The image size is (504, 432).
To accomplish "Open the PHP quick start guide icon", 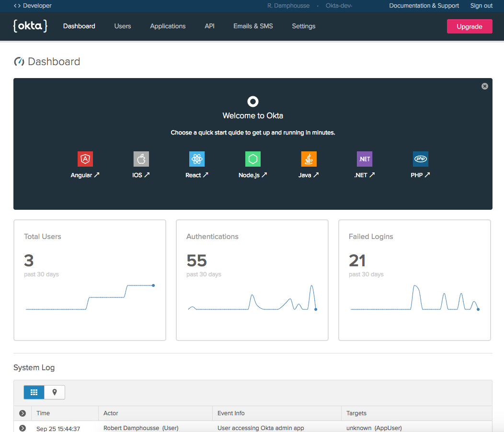I will (x=420, y=159).
